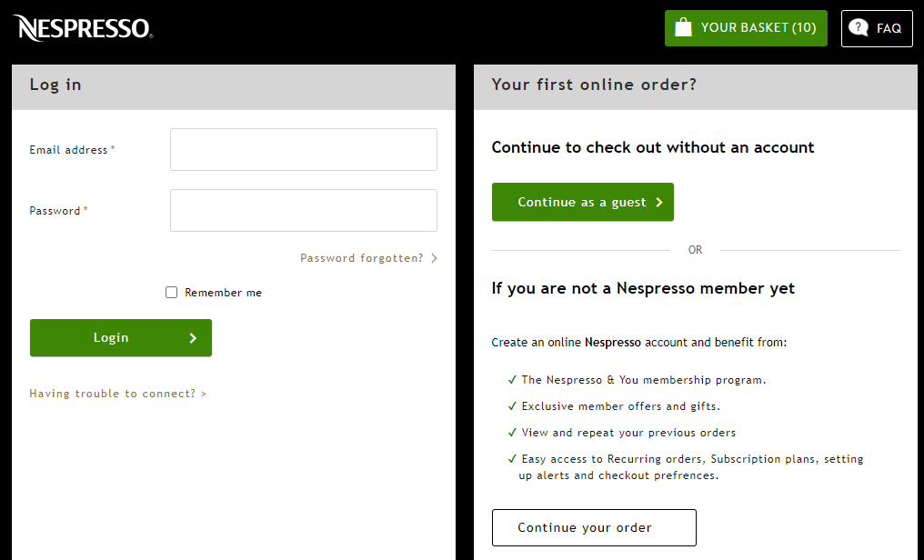
Task: Open the Password forgotten link
Action: click(x=362, y=258)
